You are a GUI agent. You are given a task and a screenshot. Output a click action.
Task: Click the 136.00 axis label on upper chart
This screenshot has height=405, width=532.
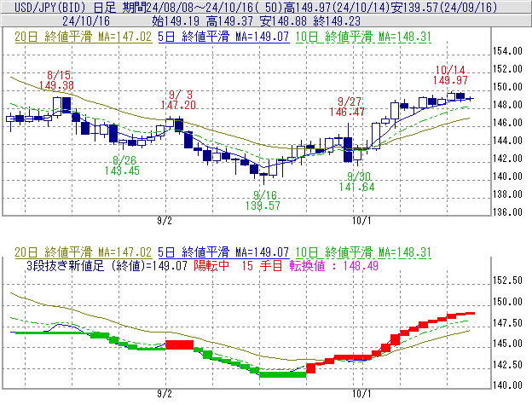507,212
